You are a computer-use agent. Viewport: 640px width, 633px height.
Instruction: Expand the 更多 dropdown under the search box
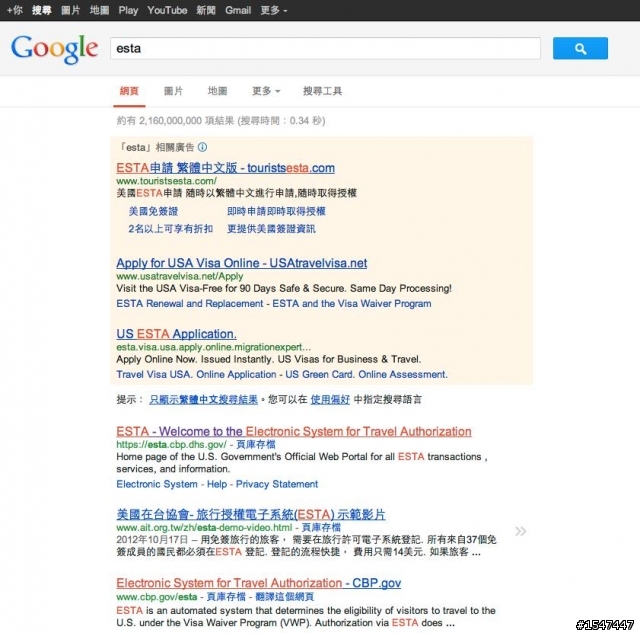(266, 91)
